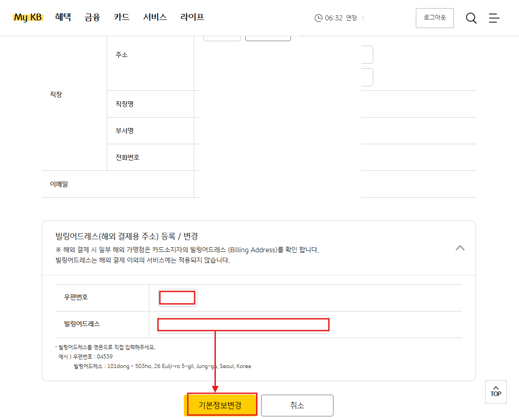The image size is (519, 420).
Task: Jump to page top with TOP button
Action: pyautogui.click(x=495, y=392)
